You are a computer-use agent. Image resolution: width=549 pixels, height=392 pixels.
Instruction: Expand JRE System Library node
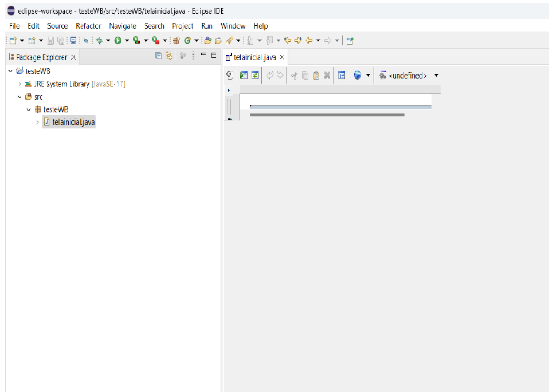click(x=19, y=84)
